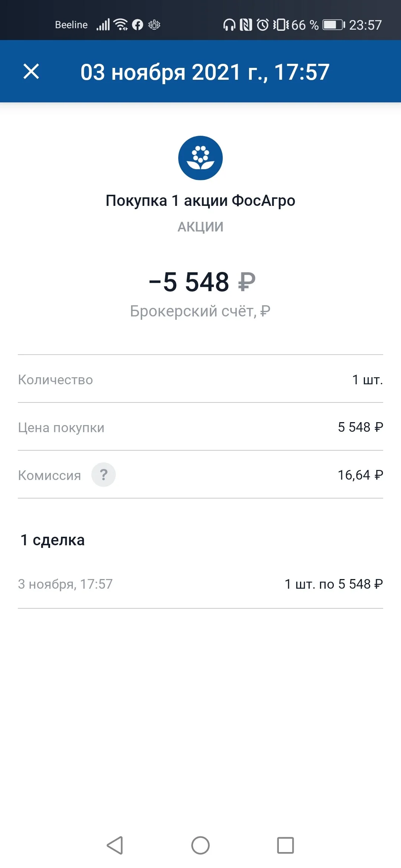401x868 pixels.
Task: Tap the PhosAgro company logo
Action: click(x=200, y=158)
